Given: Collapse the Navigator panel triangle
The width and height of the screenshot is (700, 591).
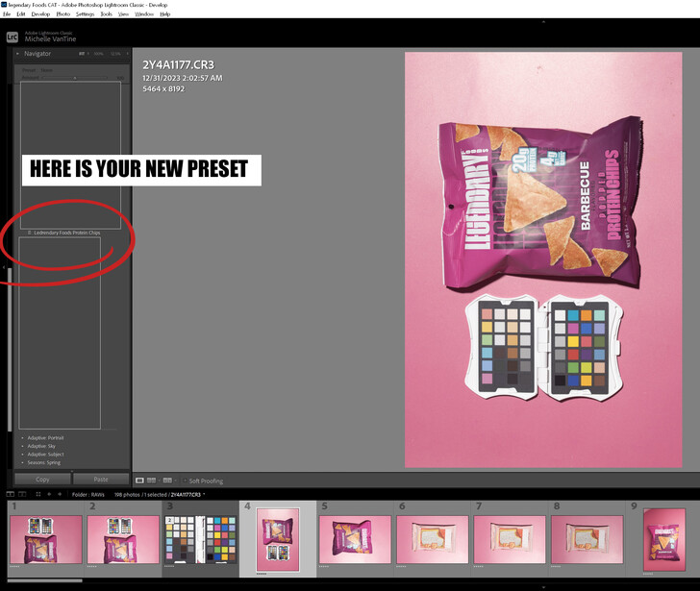Looking at the screenshot, I should click(17, 54).
